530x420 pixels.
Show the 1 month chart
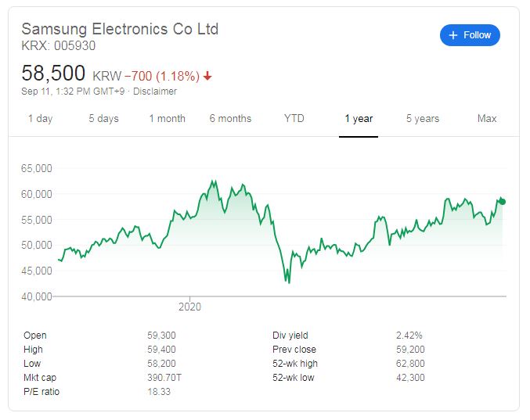[x=168, y=119]
